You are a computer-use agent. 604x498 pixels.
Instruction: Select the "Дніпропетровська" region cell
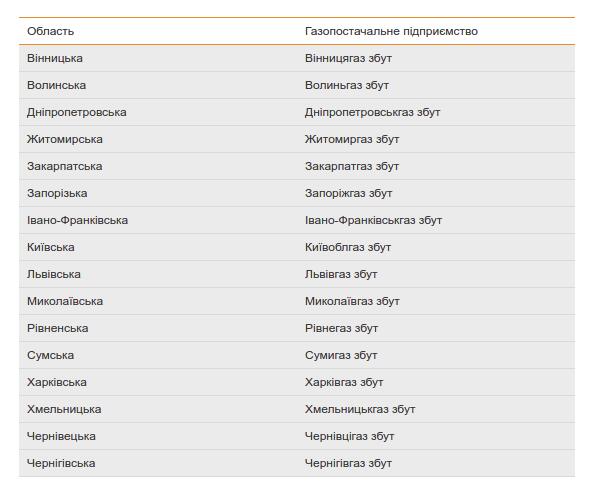click(x=77, y=112)
